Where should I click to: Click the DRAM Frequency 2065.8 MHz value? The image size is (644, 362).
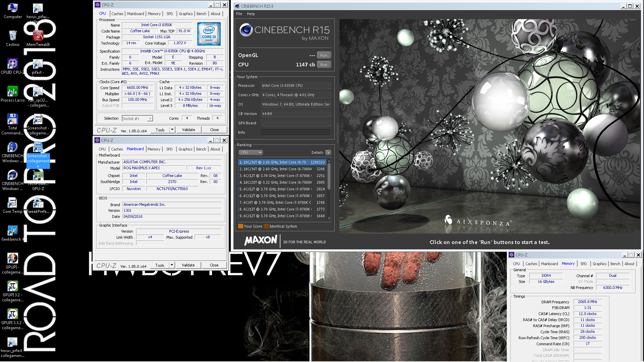pos(587,302)
